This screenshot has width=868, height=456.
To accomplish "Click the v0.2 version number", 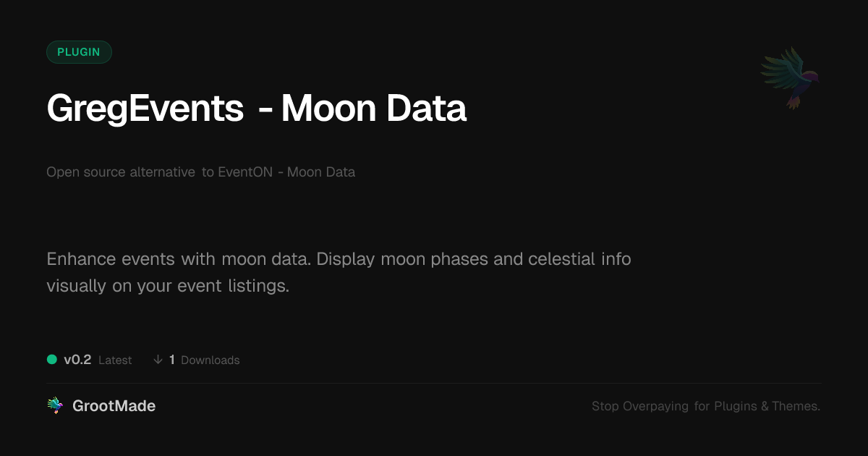I will click(77, 360).
